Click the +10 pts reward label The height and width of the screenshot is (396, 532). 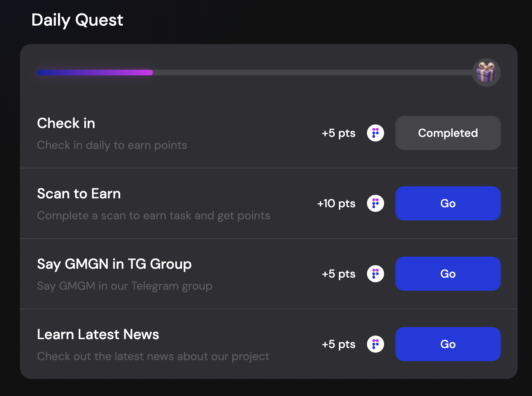[x=336, y=203]
